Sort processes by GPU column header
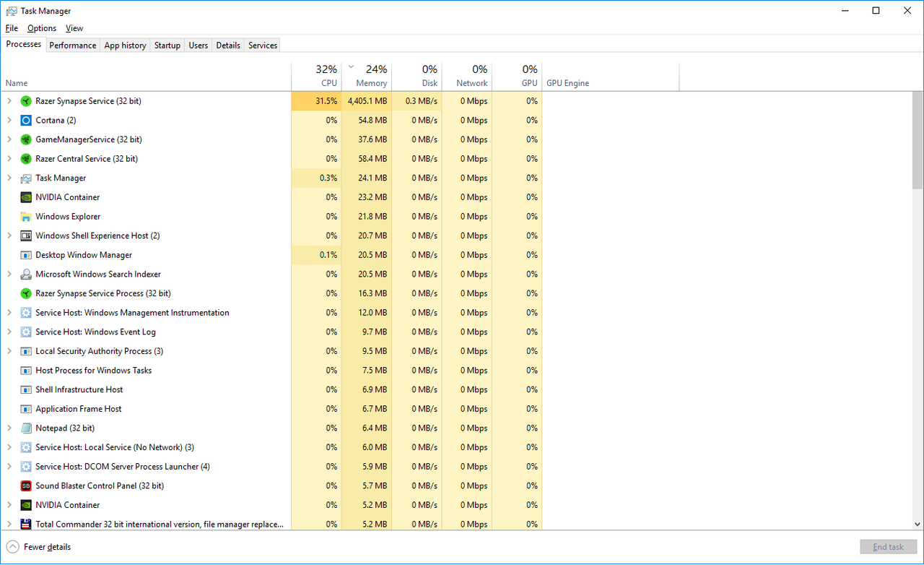This screenshot has height=565, width=924. click(x=517, y=76)
